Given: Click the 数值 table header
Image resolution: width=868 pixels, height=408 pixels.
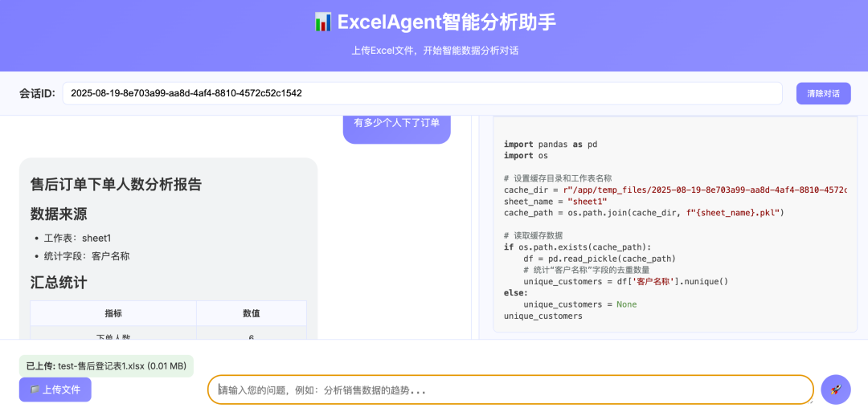Looking at the screenshot, I should 252,313.
